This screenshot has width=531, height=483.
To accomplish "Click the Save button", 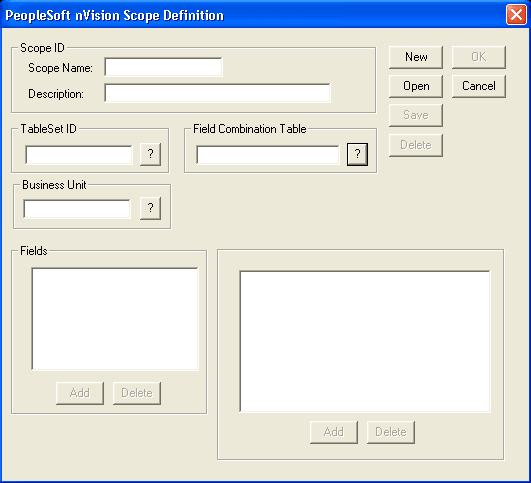I will (x=416, y=116).
